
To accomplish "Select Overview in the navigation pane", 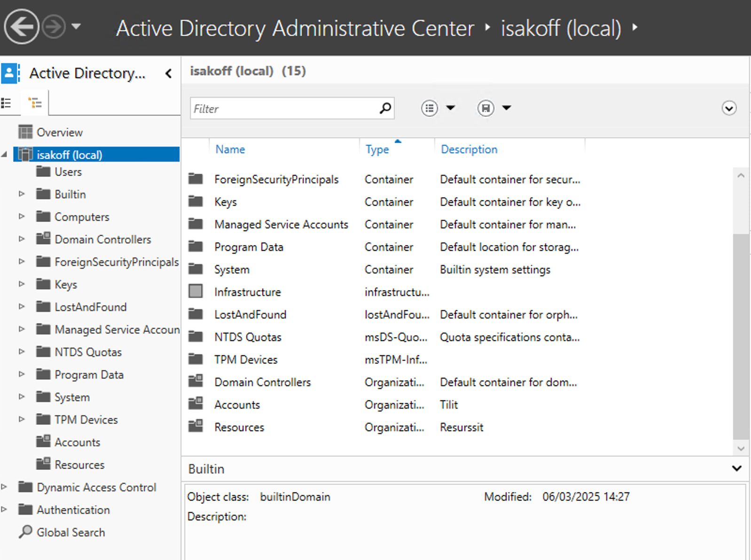I will pos(59,132).
